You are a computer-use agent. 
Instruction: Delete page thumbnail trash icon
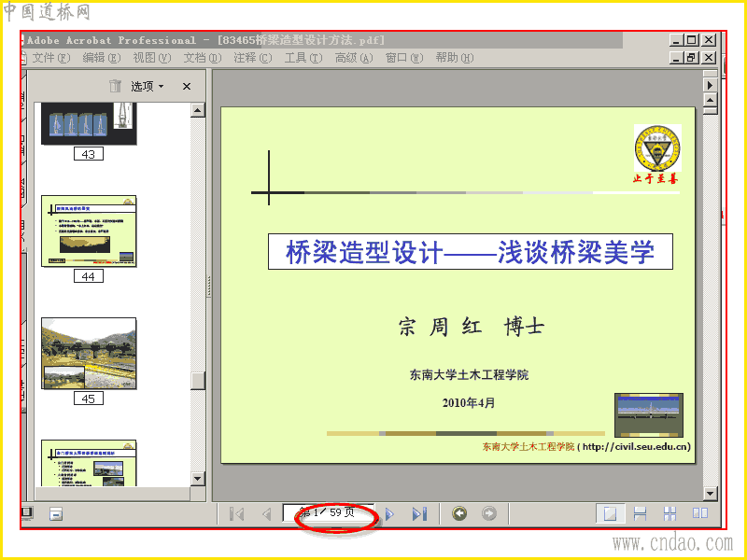coord(115,86)
